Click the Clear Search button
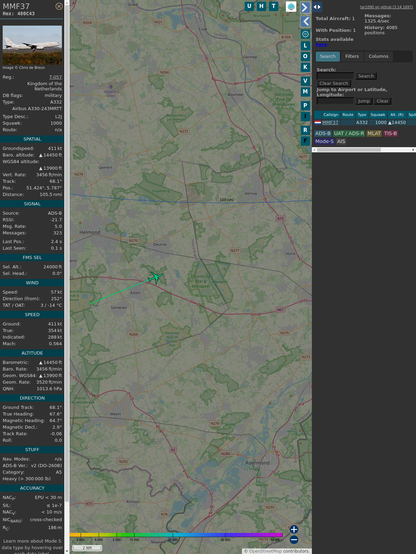The image size is (416, 554). point(334,83)
